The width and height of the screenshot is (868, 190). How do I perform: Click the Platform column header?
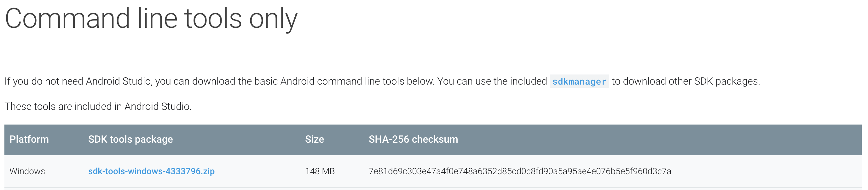[x=29, y=139]
